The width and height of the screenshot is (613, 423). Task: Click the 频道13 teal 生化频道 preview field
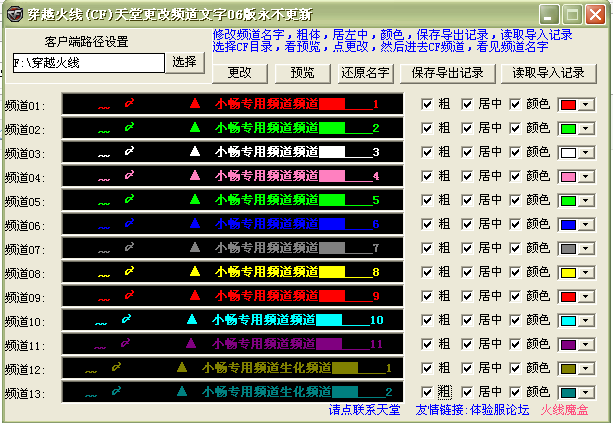click(232, 392)
